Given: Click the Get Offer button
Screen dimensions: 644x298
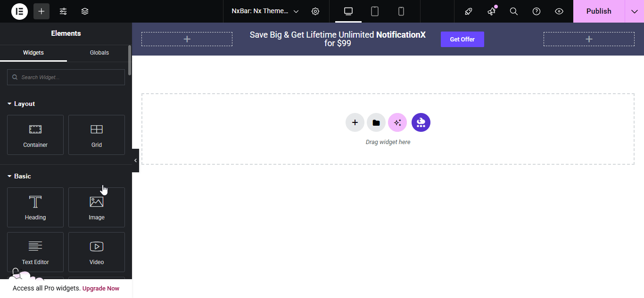Looking at the screenshot, I should (x=462, y=39).
